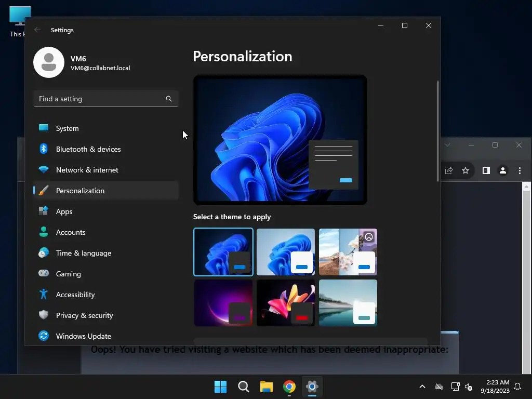Open Accounts settings

click(x=106, y=232)
